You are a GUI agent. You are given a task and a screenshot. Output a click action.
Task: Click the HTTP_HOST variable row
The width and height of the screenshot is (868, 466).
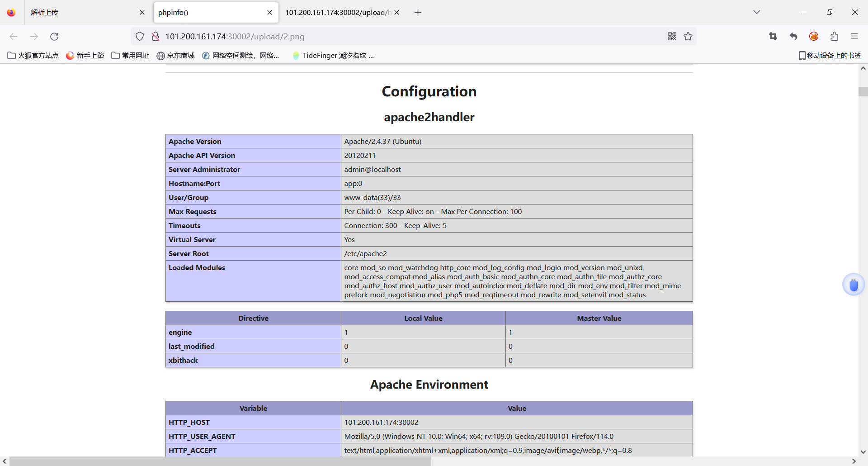coord(429,422)
